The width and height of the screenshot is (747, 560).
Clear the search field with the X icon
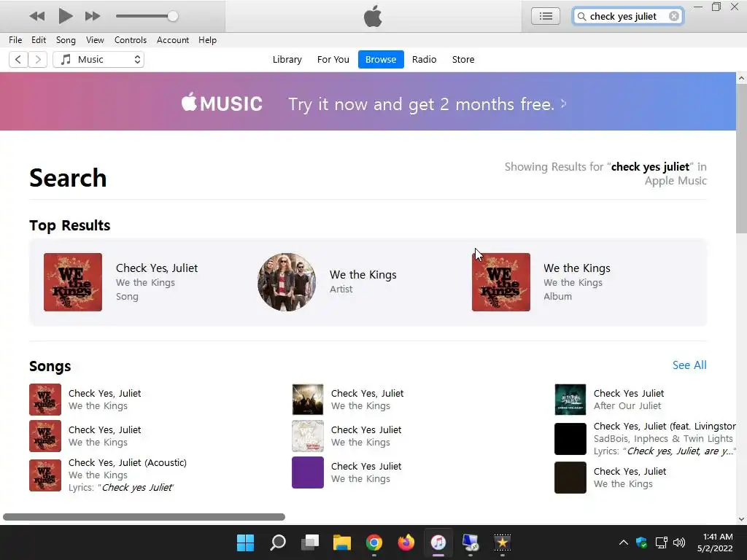tap(673, 16)
